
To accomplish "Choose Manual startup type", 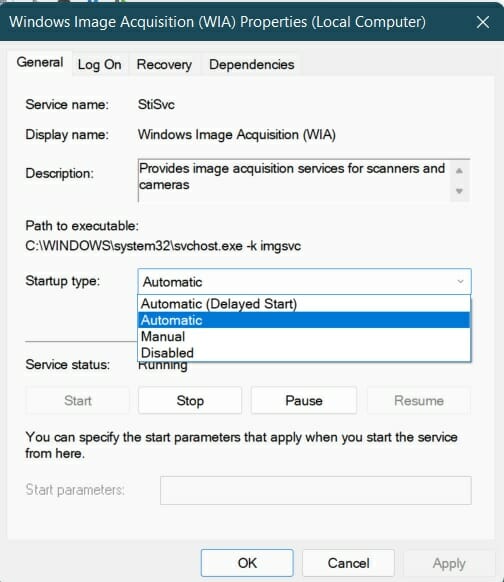I will (304, 336).
